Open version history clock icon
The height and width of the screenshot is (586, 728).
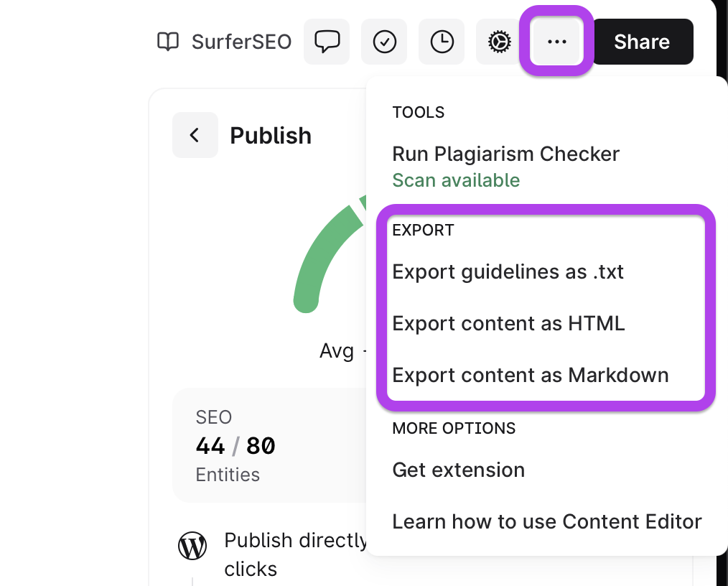442,42
